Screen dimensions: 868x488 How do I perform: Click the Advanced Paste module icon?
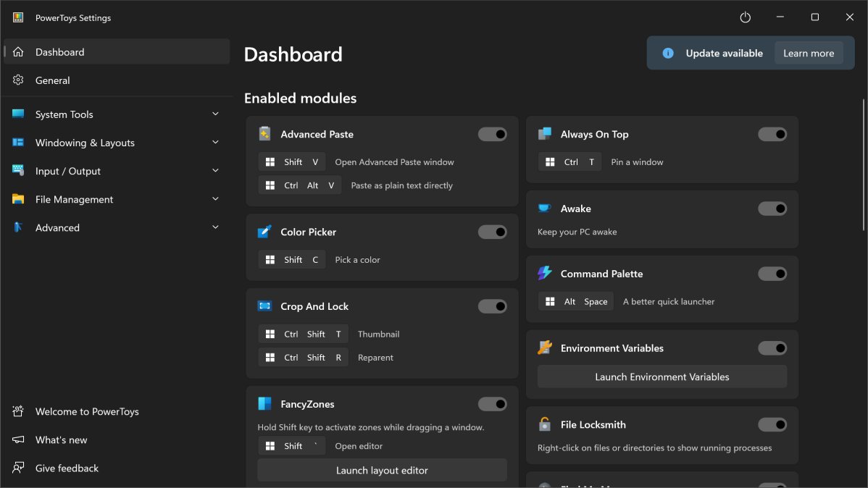pyautogui.click(x=264, y=134)
